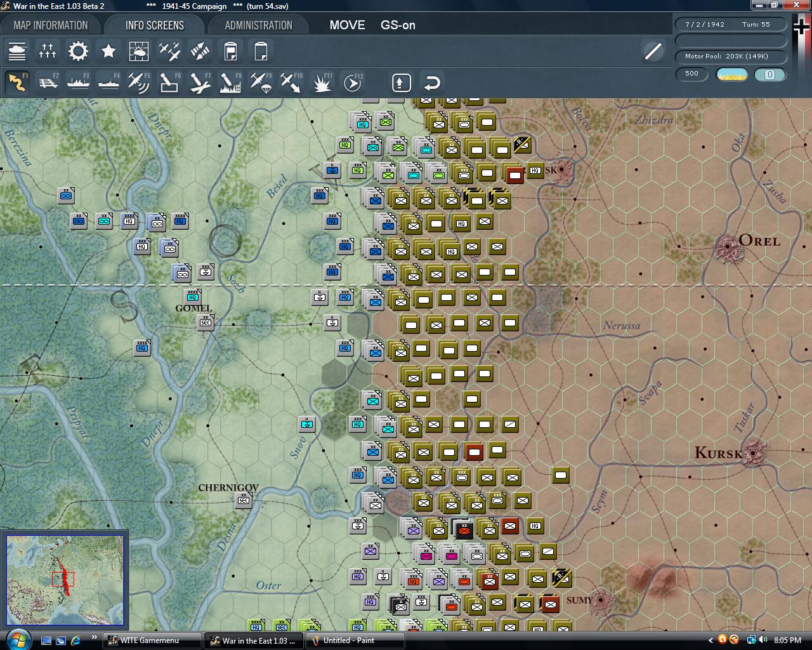
Task: Toggle the diagonal slash button
Action: click(x=653, y=51)
